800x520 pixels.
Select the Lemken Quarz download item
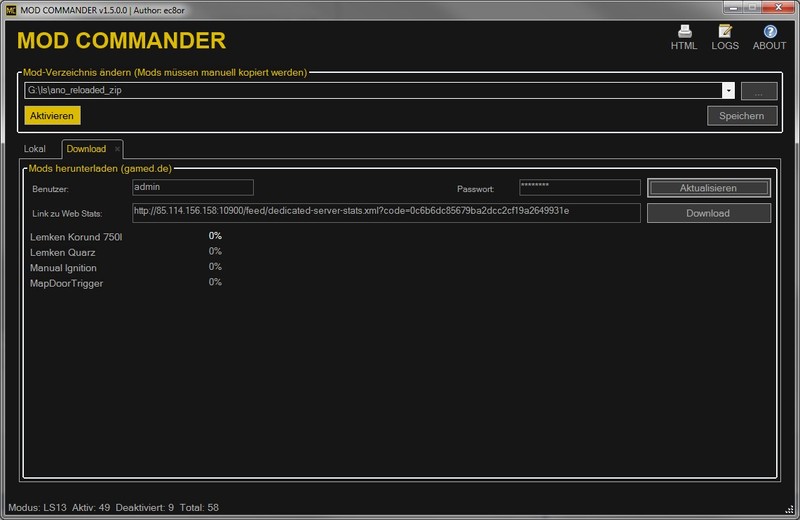click(63, 252)
